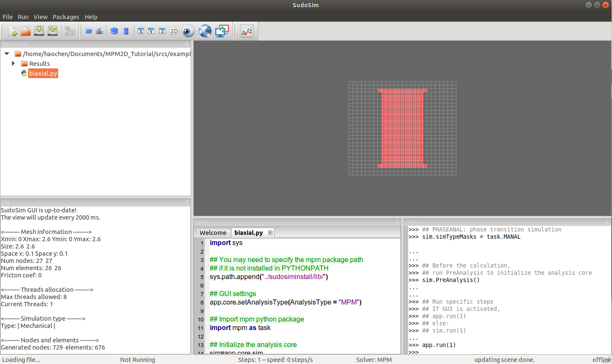
Task: Click 'SudoSim GUI is up-to-date!' log line
Action: pos(39,210)
